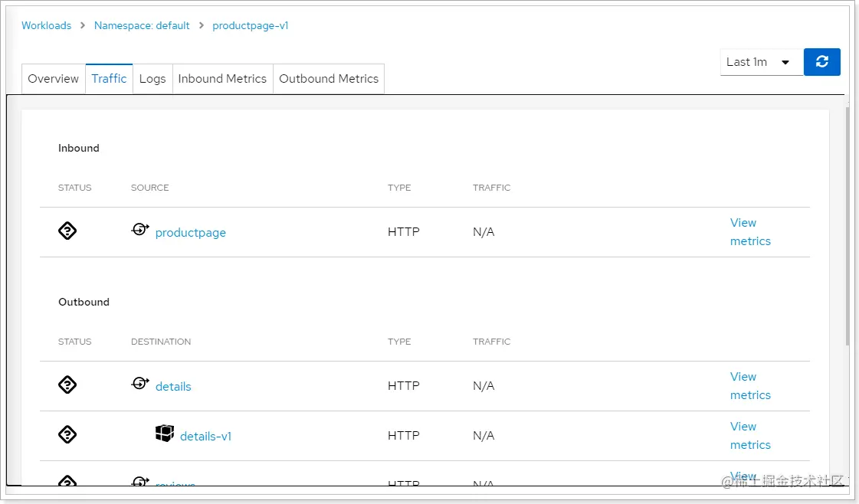View metrics for inbound productpage
Screen dimensions: 859x504
point(750,232)
